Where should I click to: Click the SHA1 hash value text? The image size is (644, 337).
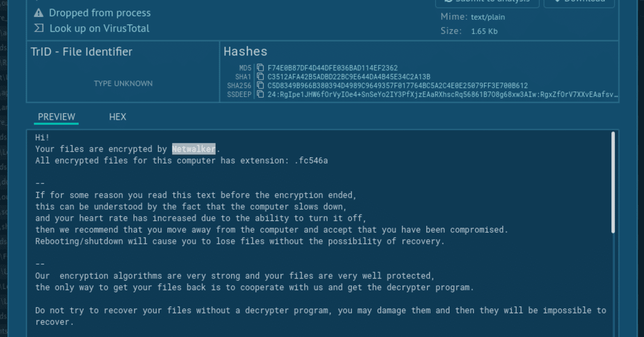pyautogui.click(x=349, y=77)
